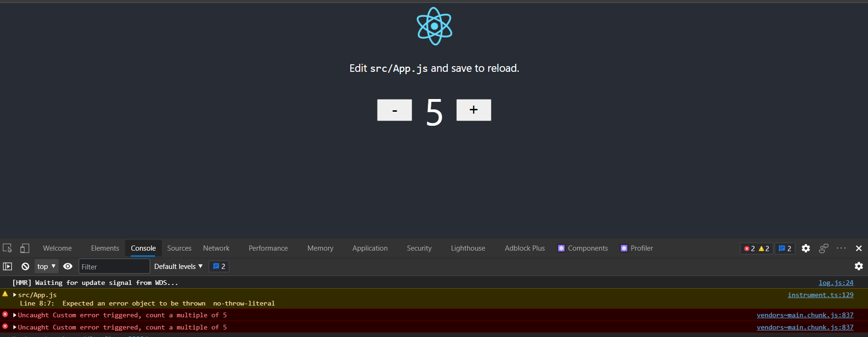The height and width of the screenshot is (337, 868).
Task: Switch to the Elements tab
Action: tap(105, 248)
